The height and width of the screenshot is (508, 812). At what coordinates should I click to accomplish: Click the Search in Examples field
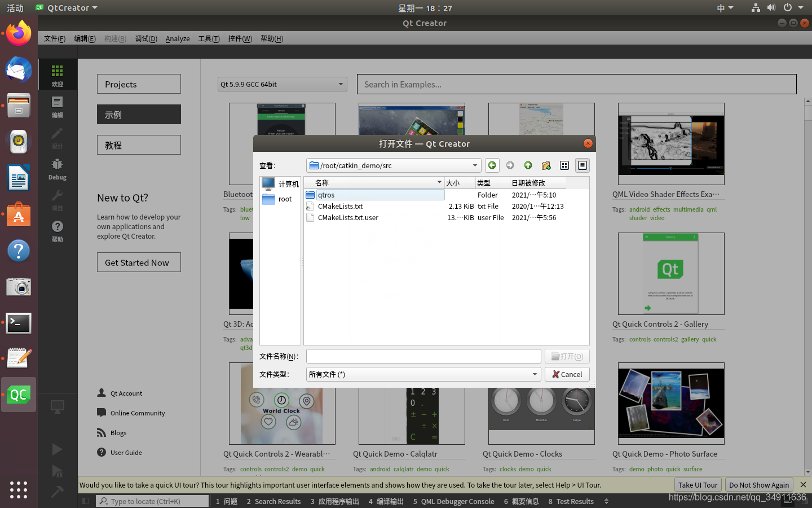point(576,84)
